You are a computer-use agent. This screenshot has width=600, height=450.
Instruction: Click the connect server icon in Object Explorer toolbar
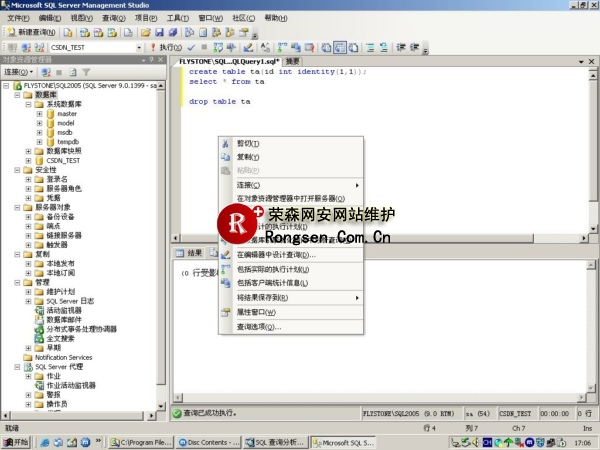coord(46,72)
